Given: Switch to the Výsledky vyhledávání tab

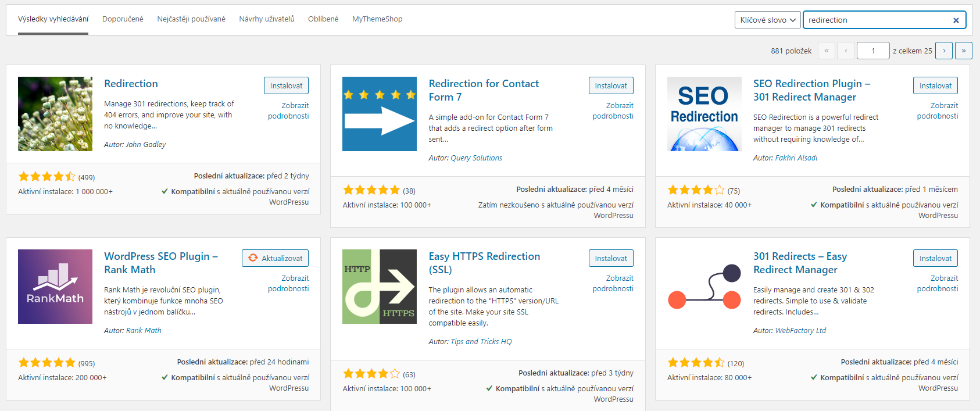Looking at the screenshot, I should click(53, 19).
